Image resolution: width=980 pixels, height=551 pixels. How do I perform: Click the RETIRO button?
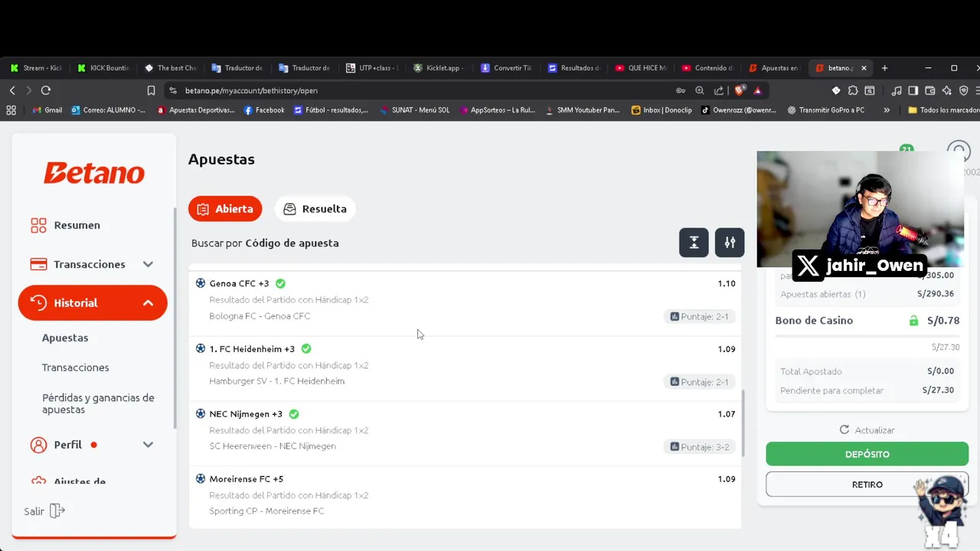pyautogui.click(x=867, y=484)
